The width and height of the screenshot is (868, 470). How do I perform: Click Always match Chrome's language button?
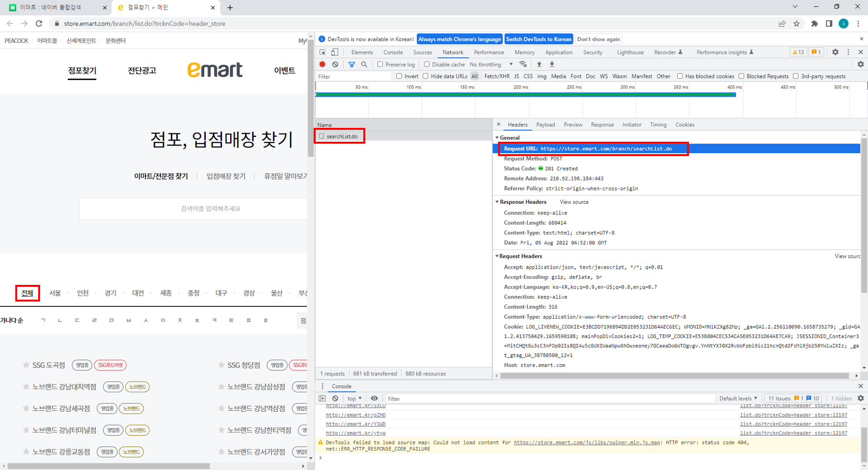(x=459, y=39)
